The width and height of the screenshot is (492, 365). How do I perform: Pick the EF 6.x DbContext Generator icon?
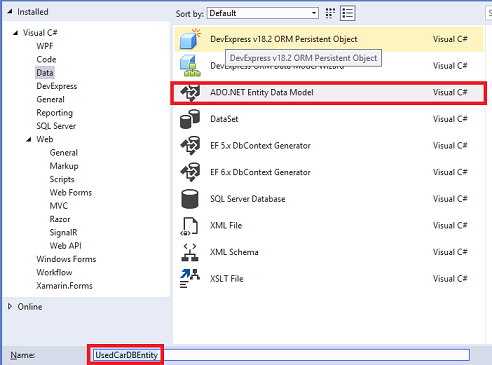190,172
